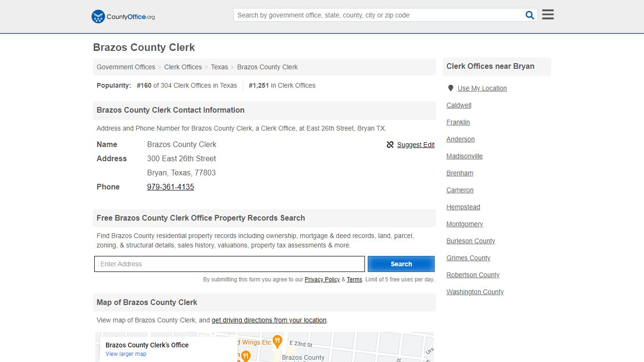Open the Terms link
644x362 pixels.
click(x=355, y=280)
